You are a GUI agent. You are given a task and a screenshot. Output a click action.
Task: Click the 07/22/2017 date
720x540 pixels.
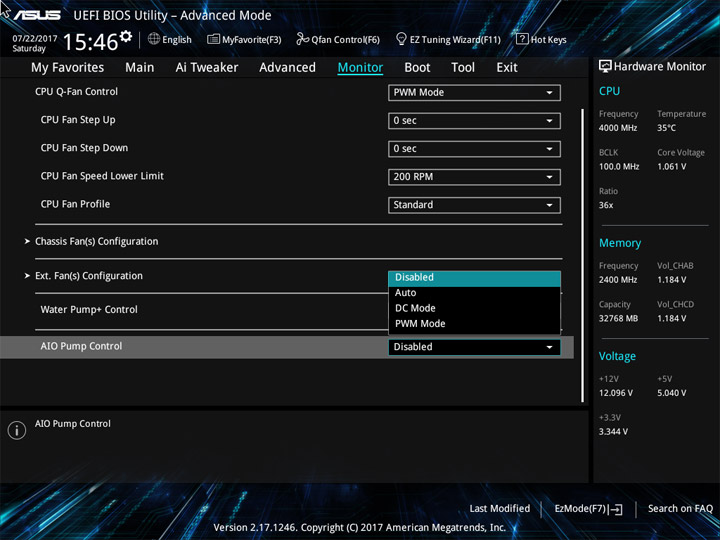(34, 38)
